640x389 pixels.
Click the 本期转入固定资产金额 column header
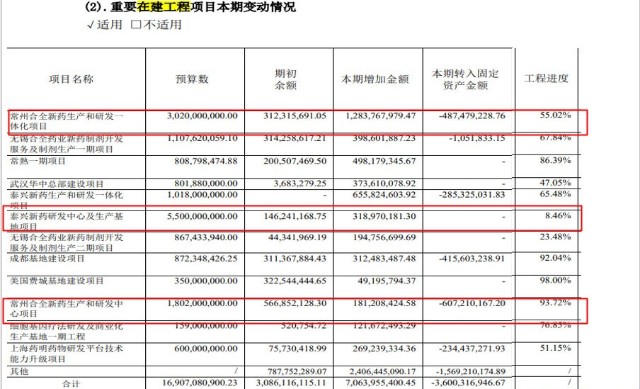[x=465, y=79]
